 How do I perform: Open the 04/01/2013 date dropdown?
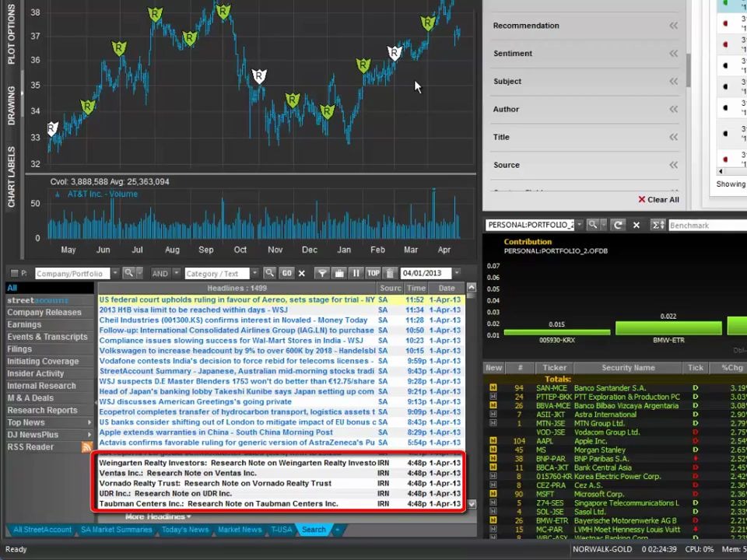point(457,273)
